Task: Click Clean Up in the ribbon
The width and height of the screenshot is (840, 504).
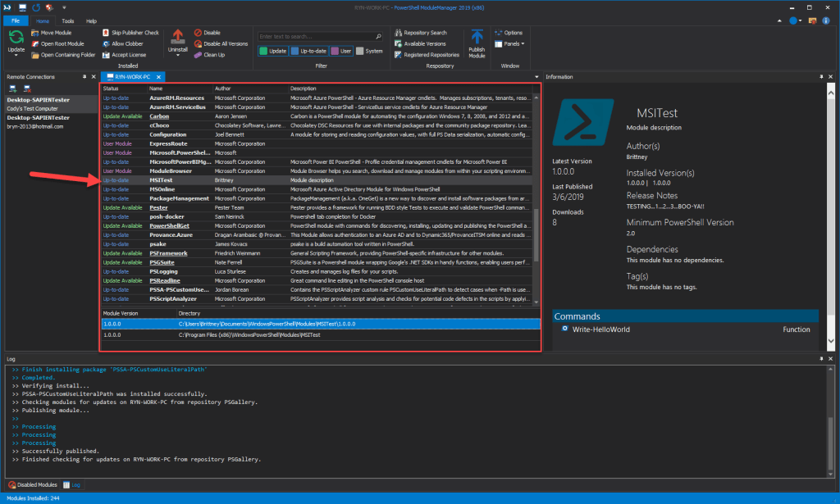Action: [x=209, y=55]
